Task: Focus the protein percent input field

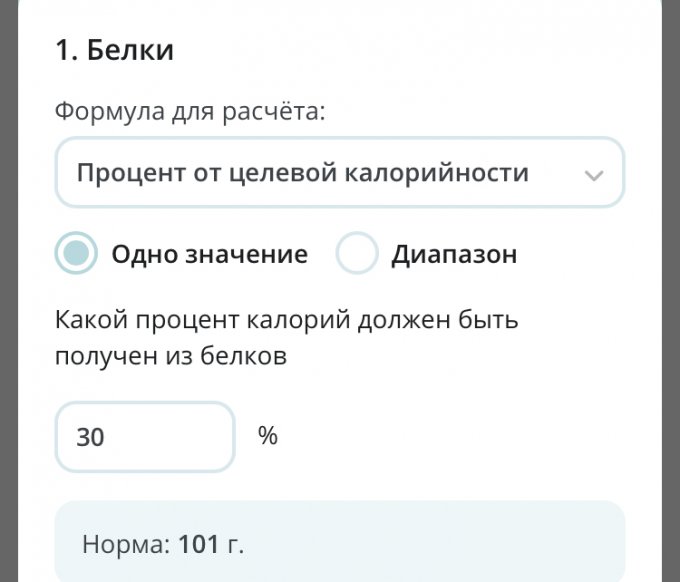Action: click(x=145, y=437)
